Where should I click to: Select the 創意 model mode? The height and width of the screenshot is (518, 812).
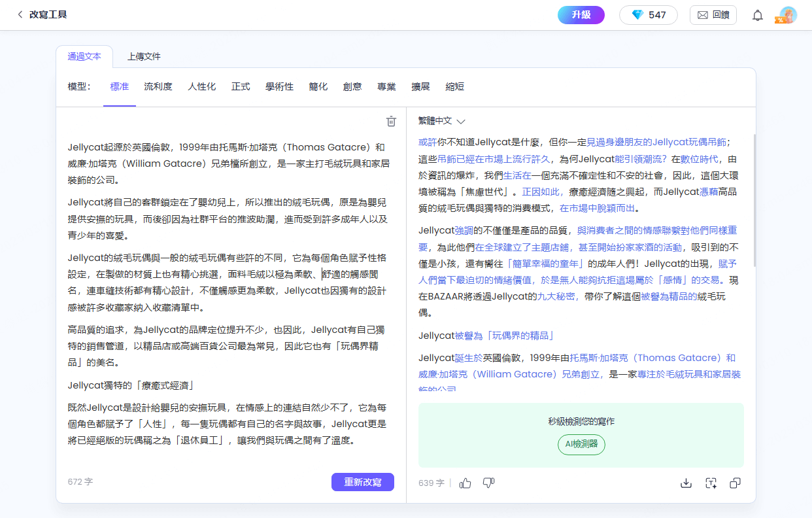352,86
